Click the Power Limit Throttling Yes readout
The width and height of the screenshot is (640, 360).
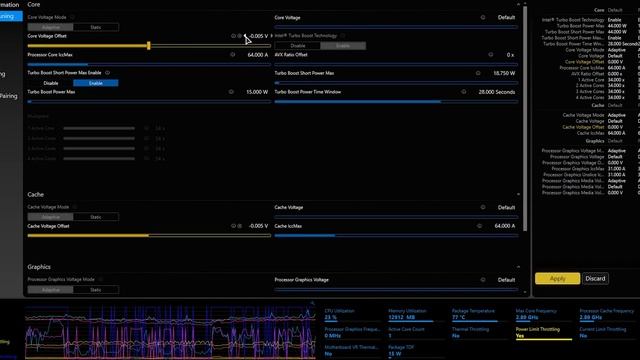point(543,333)
